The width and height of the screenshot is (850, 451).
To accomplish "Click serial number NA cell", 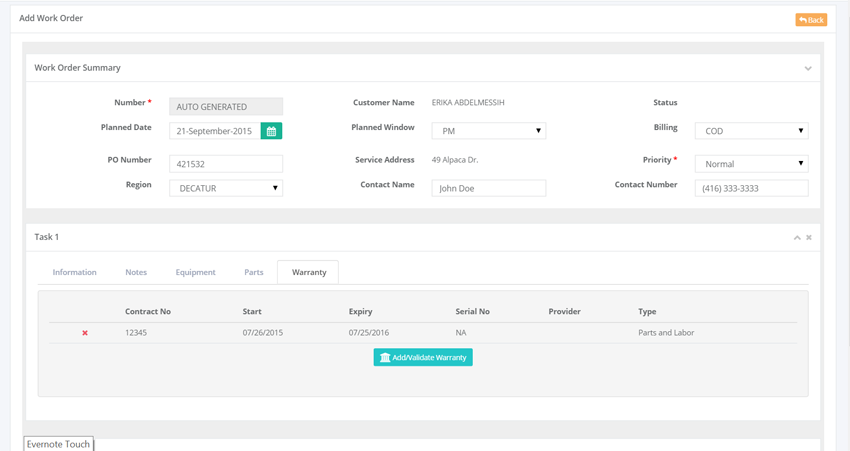I will click(461, 333).
